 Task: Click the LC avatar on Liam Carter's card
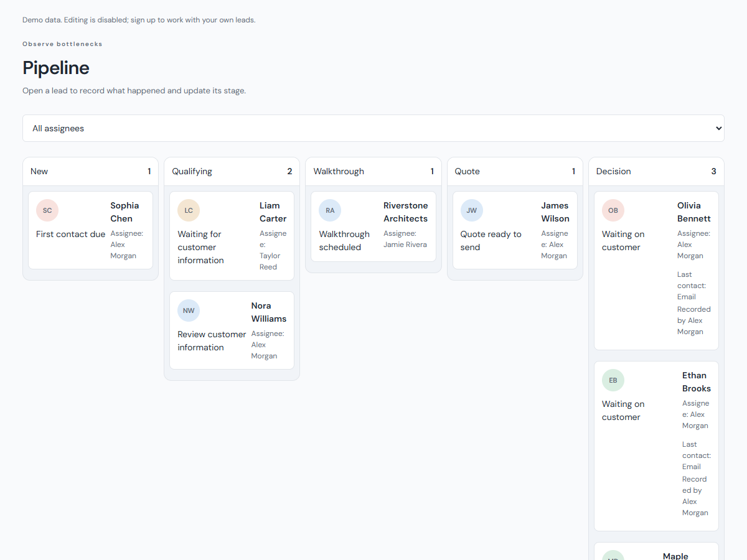tap(189, 210)
